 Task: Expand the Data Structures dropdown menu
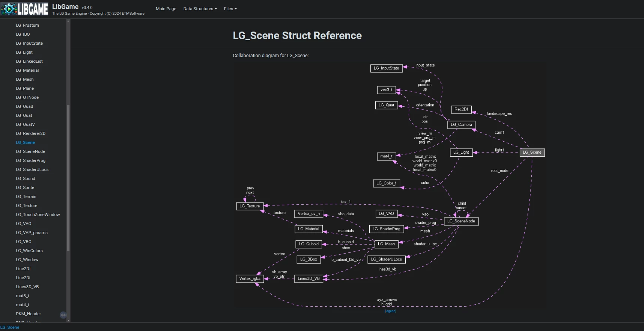200,9
